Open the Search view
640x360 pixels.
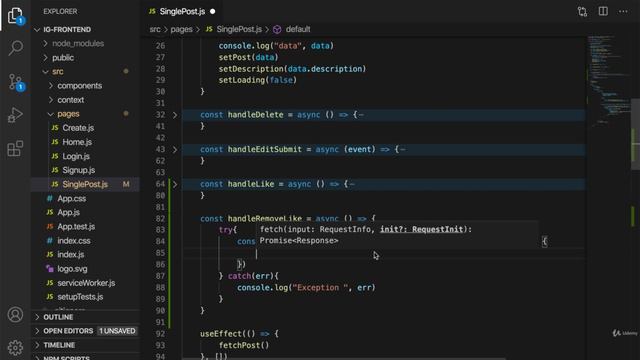16,48
